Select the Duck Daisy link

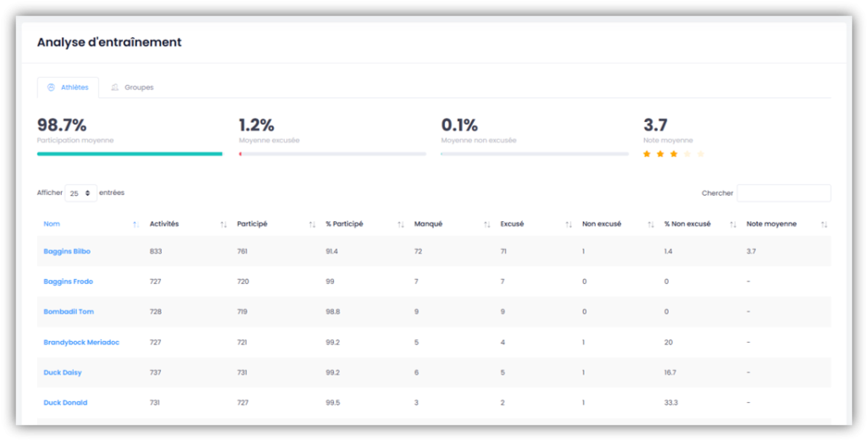tap(63, 373)
